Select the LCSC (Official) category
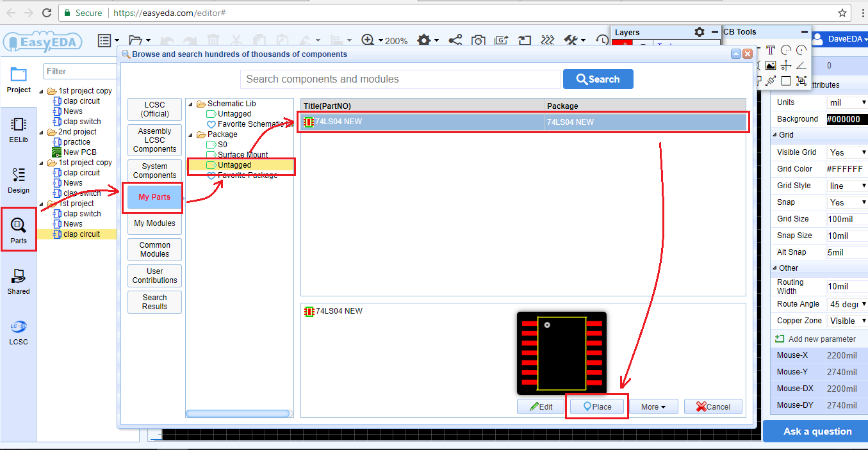Image resolution: width=868 pixels, height=450 pixels. click(x=154, y=109)
